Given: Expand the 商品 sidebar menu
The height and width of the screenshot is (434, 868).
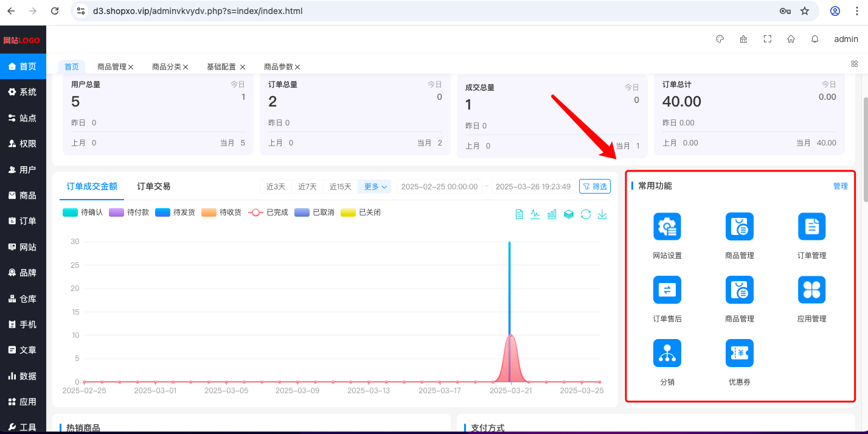Looking at the screenshot, I should click(x=23, y=195).
